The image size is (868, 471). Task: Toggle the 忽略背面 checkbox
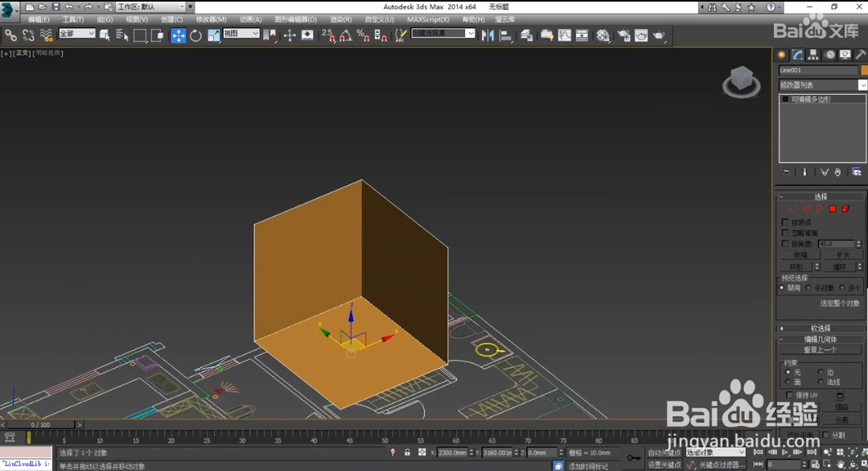point(785,233)
